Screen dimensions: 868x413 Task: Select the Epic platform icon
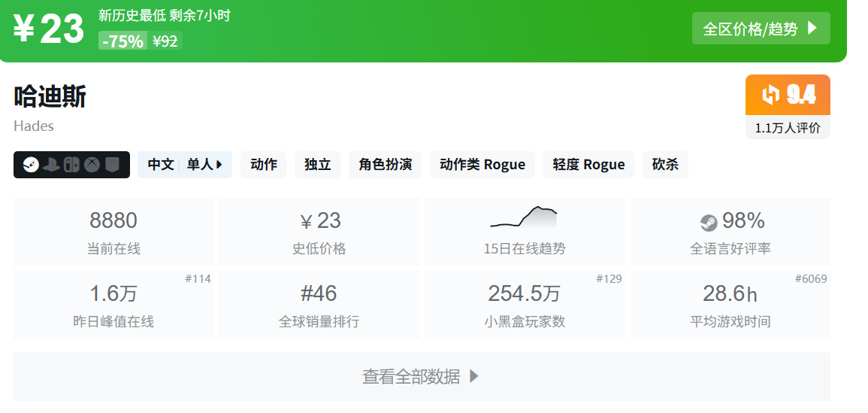click(113, 165)
